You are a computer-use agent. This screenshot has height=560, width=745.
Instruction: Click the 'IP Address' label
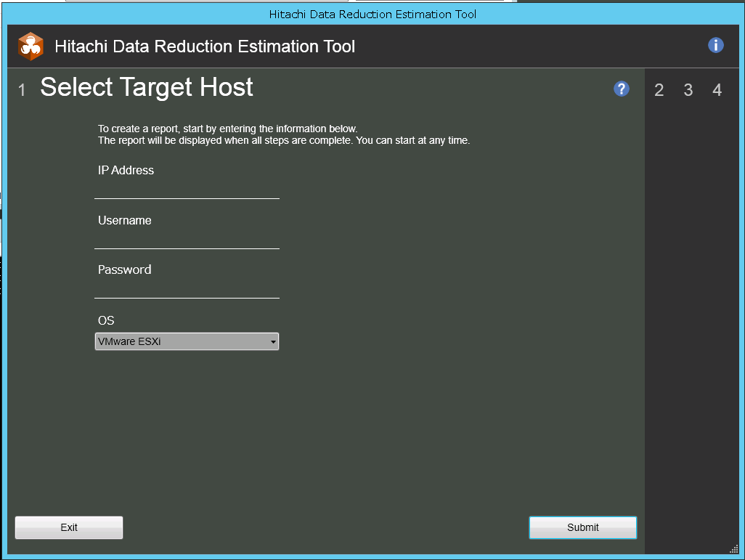click(x=126, y=170)
